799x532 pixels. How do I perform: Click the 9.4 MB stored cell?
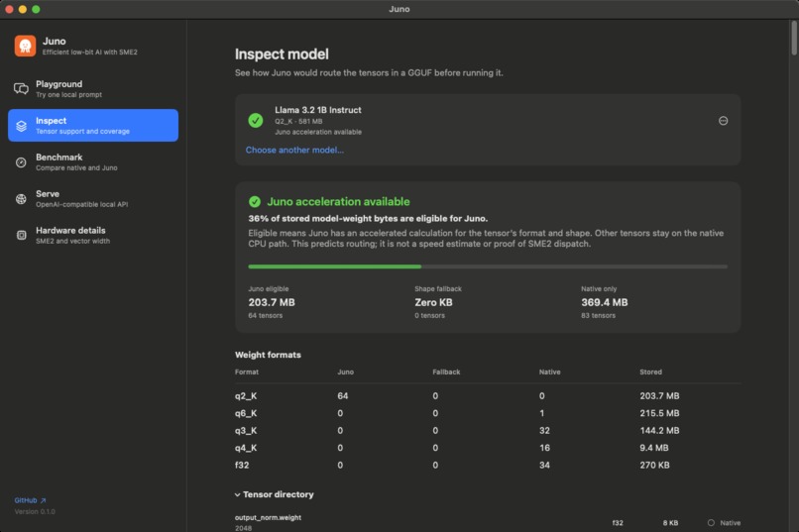coord(654,448)
